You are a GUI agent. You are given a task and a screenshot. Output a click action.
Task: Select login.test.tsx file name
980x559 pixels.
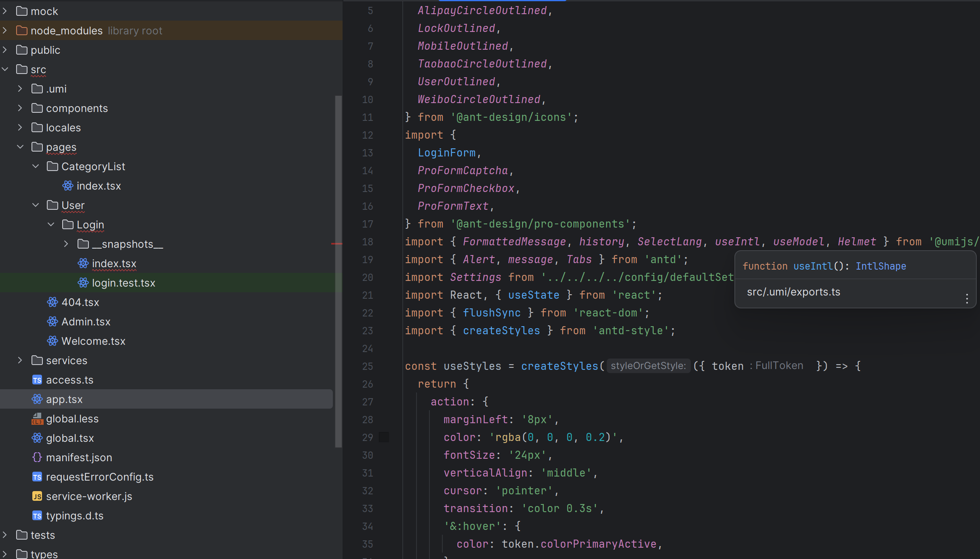tap(124, 283)
